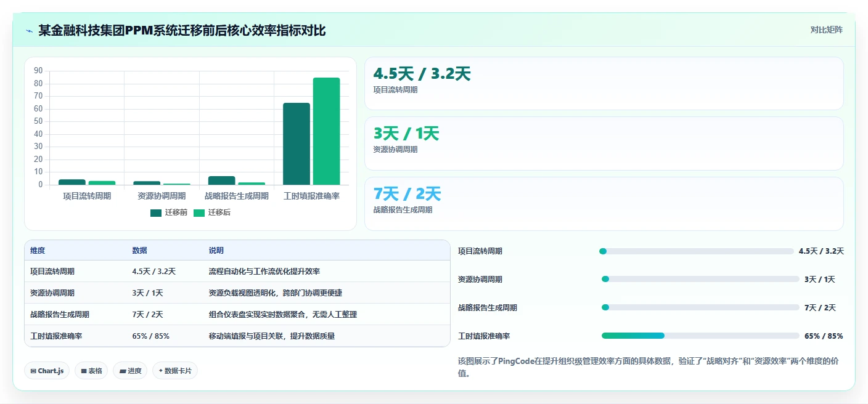Click table value 4.5天 / 3.2天
868x404 pixels.
click(154, 271)
